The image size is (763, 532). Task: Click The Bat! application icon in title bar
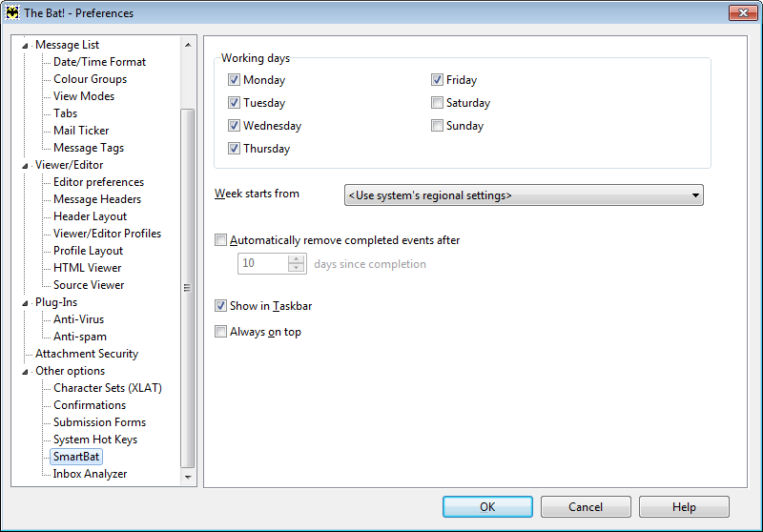(12, 12)
